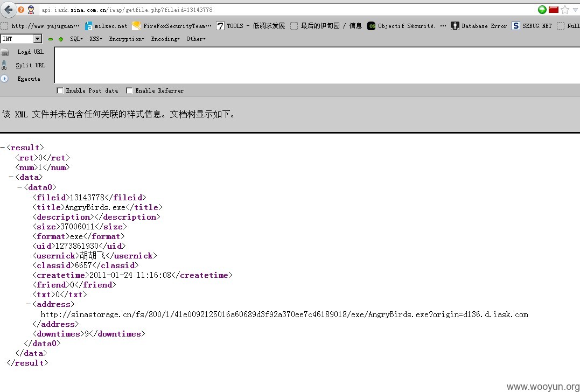Click the orange question mark icon
This screenshot has width=580, height=392.
click(x=21, y=10)
